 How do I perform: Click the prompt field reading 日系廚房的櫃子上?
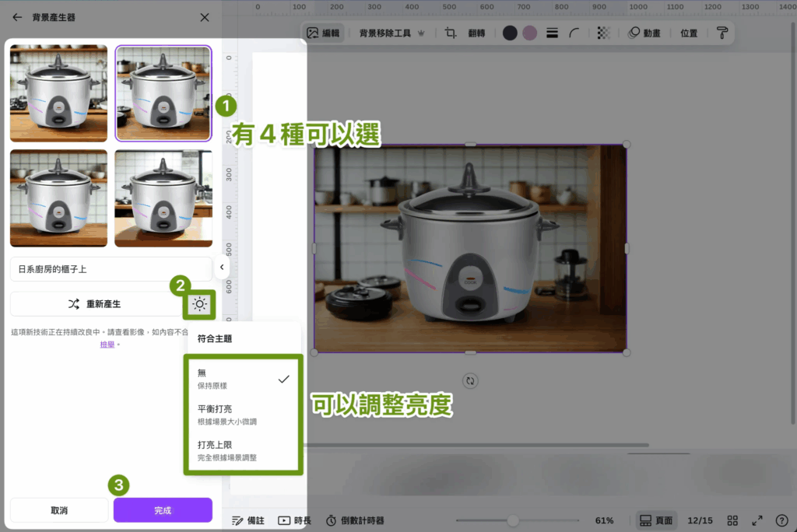click(x=111, y=269)
